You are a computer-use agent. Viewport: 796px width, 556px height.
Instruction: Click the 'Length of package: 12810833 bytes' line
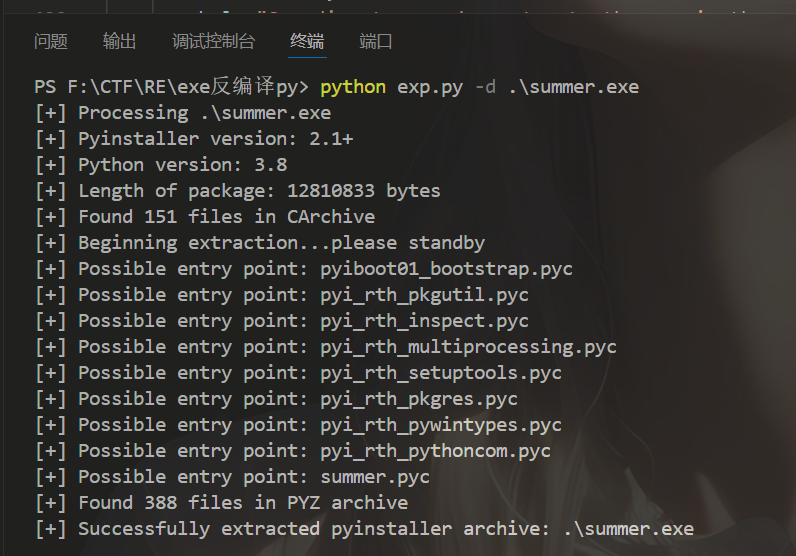point(238,191)
